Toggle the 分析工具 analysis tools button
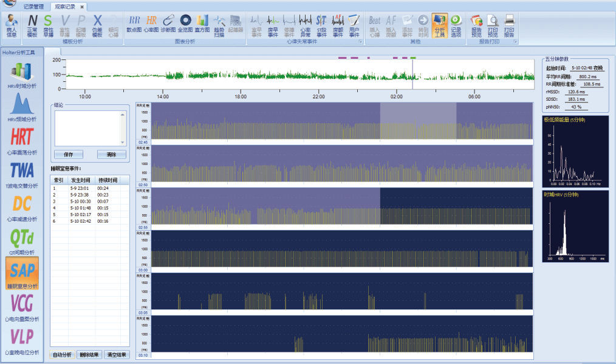The width and height of the screenshot is (616, 364). tap(439, 25)
